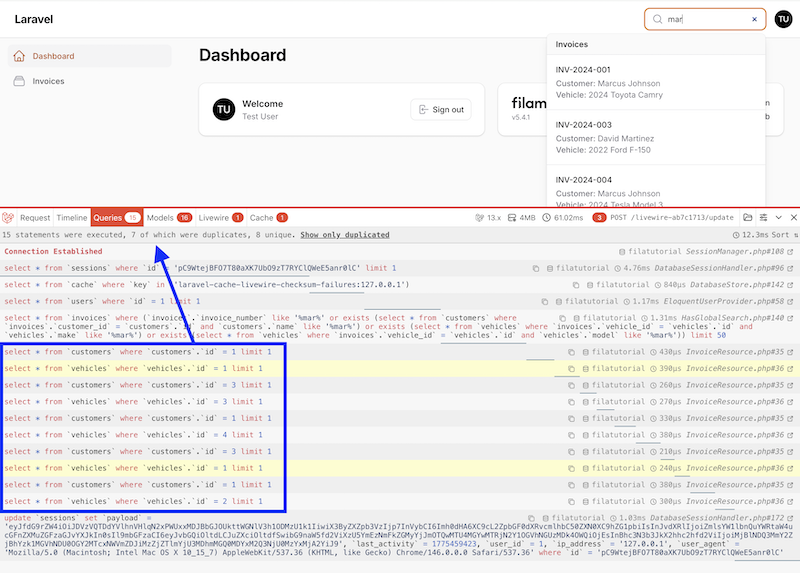The width and height of the screenshot is (800, 573).
Task: Open EloquentUserProvider.php#58 via its external-link icon
Action: point(790,302)
